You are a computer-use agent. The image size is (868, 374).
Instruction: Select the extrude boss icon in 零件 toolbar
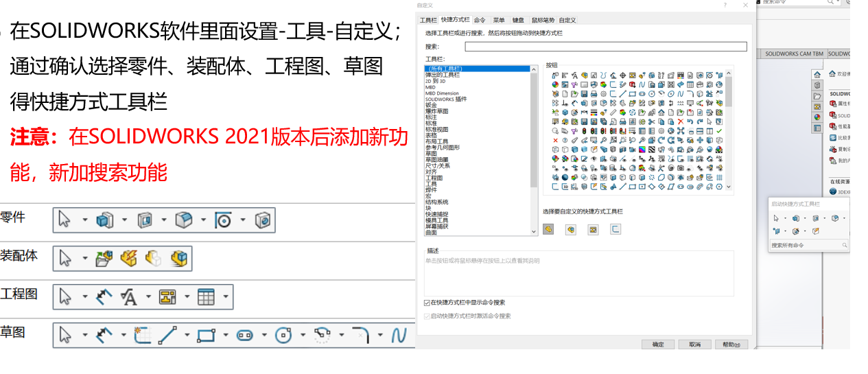104,220
